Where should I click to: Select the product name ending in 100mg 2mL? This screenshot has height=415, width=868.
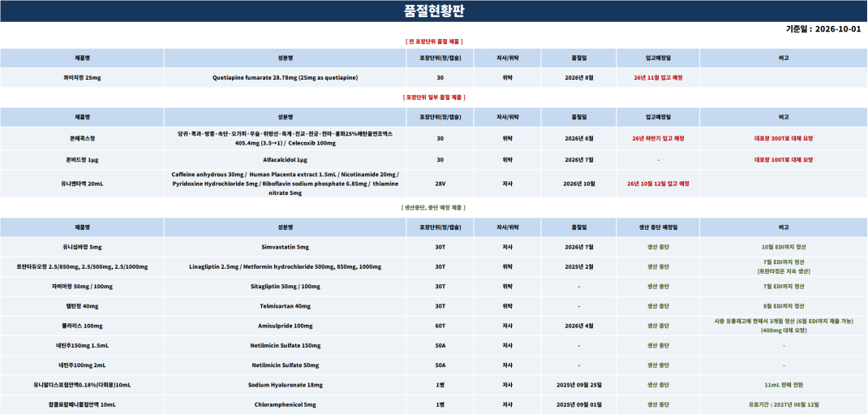pos(82,365)
